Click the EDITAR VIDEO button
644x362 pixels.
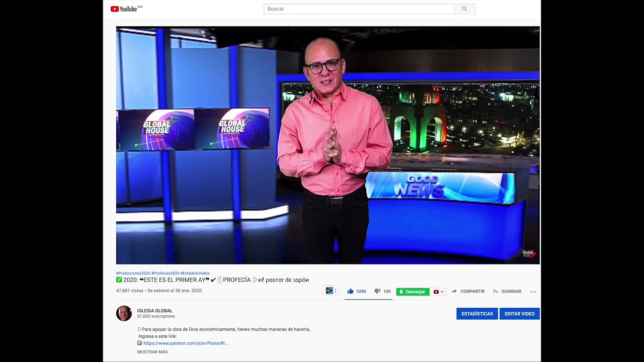pyautogui.click(x=519, y=314)
